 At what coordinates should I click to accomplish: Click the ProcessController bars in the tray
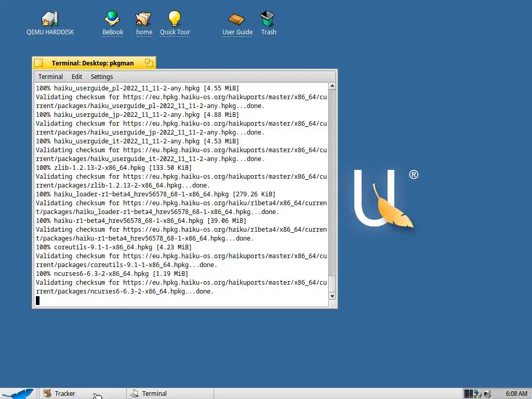468,394
